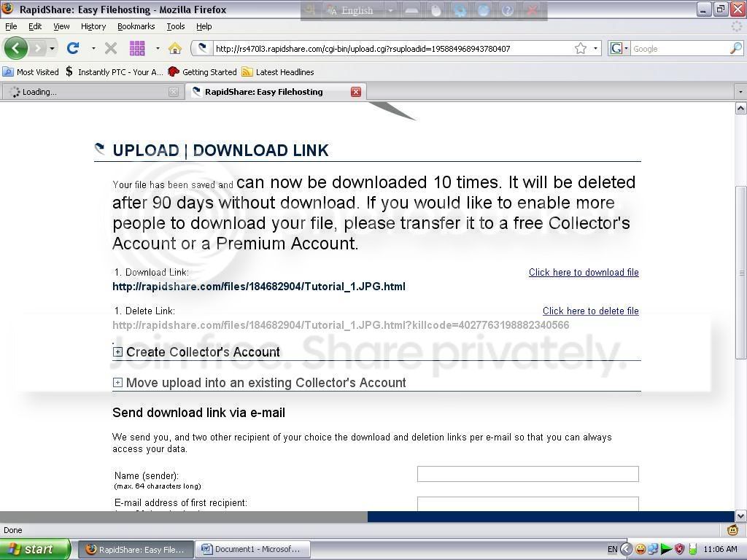The image size is (747, 560).
Task: Open the dropdown arrow next to purple grid
Action: pyautogui.click(x=158, y=48)
